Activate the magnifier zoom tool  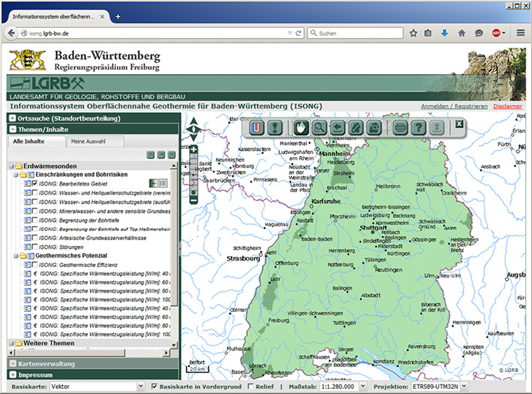tap(319, 127)
